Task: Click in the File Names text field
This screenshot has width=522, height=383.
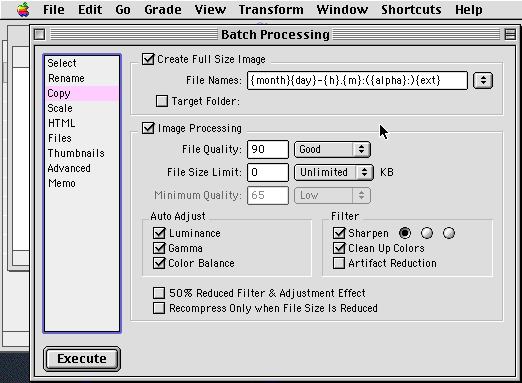Action: (357, 80)
